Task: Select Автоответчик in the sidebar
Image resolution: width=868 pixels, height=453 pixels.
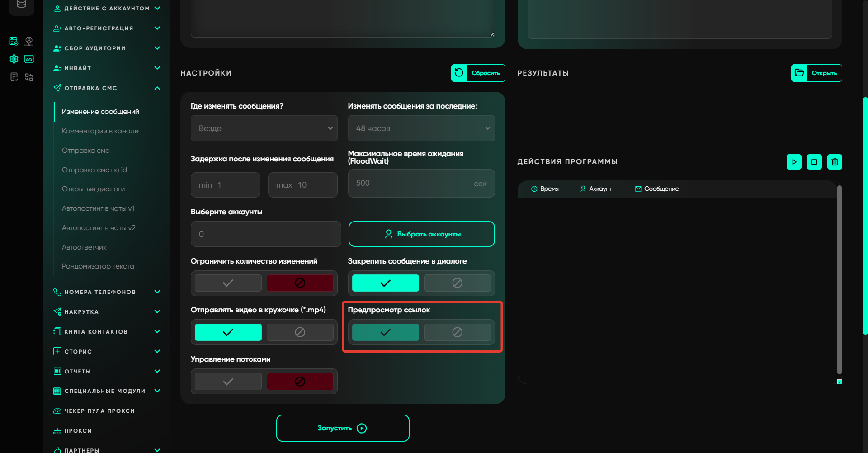Action: [84, 247]
